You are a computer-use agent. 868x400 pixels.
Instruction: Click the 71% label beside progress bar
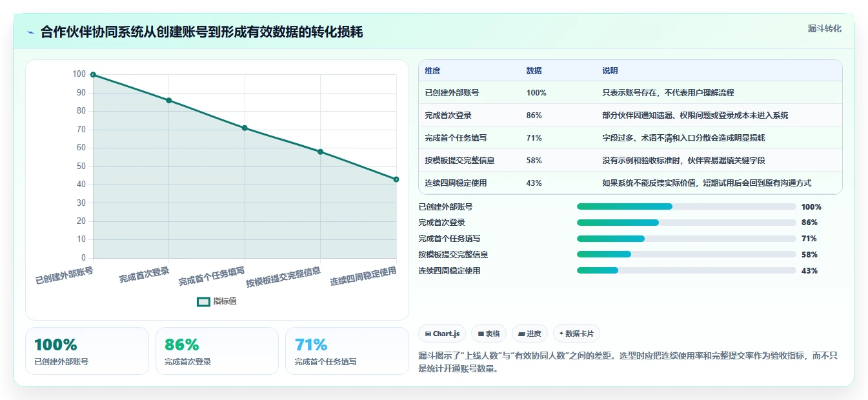809,239
